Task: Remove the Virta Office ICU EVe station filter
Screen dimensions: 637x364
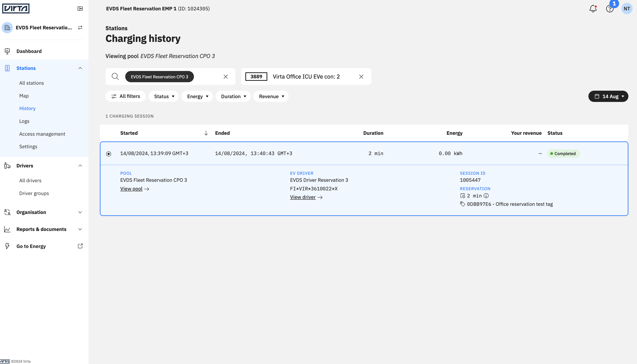Action: pos(361,77)
